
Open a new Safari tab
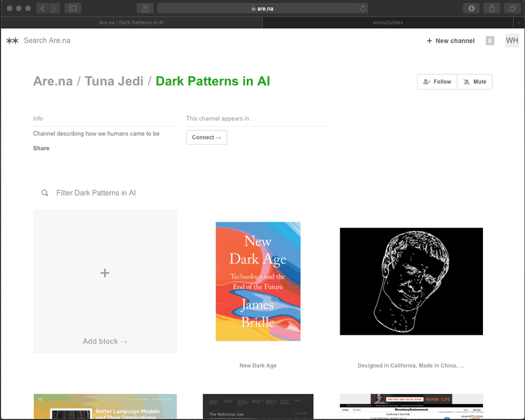pos(519,23)
